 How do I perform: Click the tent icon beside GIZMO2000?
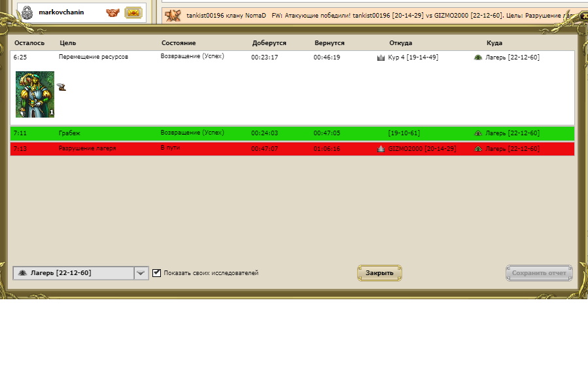pos(381,149)
